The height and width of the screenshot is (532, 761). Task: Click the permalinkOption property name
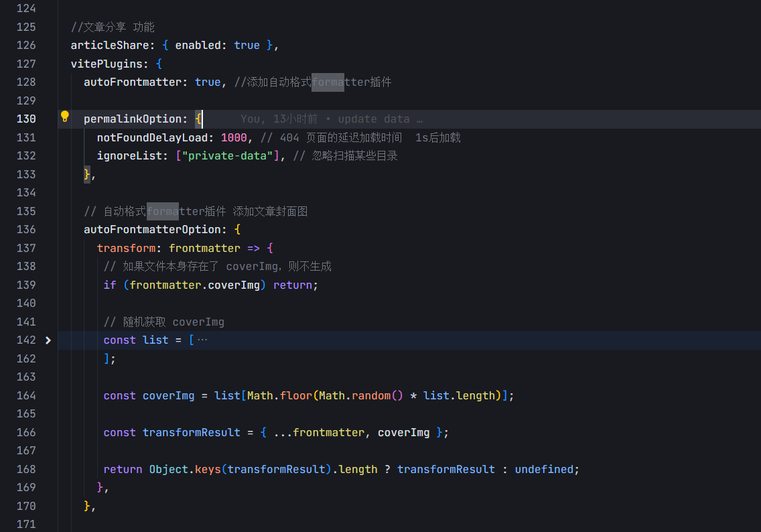(x=133, y=119)
